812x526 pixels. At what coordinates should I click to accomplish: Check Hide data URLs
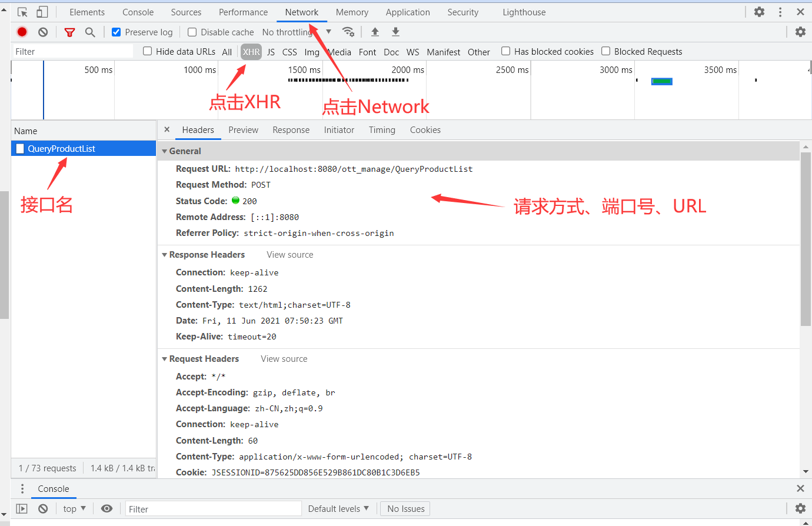(x=147, y=51)
